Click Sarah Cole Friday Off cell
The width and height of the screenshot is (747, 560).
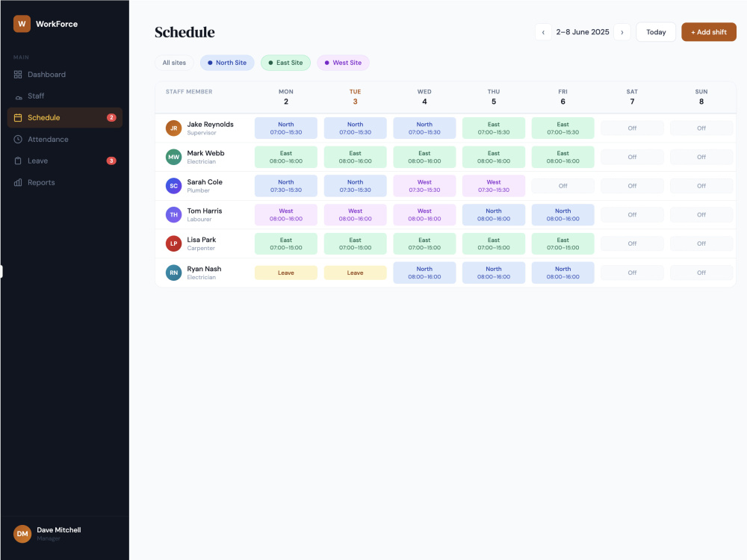[563, 186]
